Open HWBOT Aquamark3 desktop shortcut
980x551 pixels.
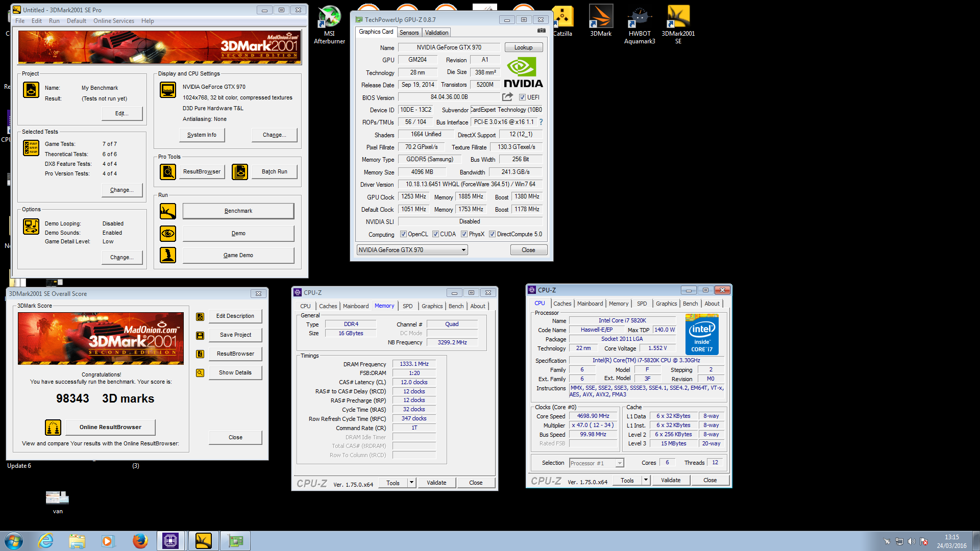coord(640,24)
